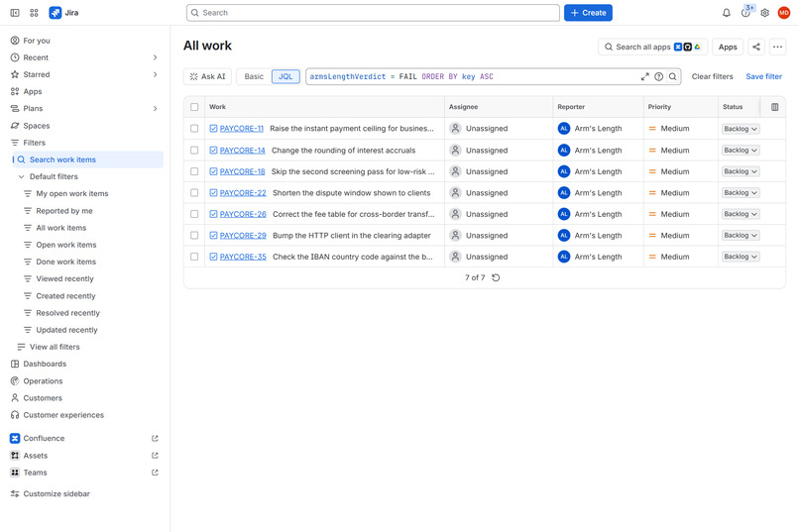Image resolution: width=799 pixels, height=532 pixels.
Task: Click the task type icon for PAYCORE-11
Action: coord(213,128)
